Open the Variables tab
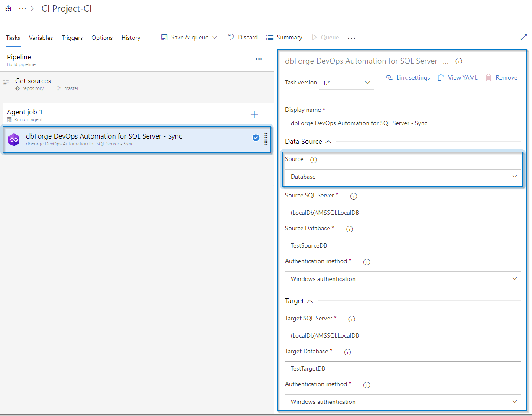This screenshot has height=416, width=532. (41, 38)
